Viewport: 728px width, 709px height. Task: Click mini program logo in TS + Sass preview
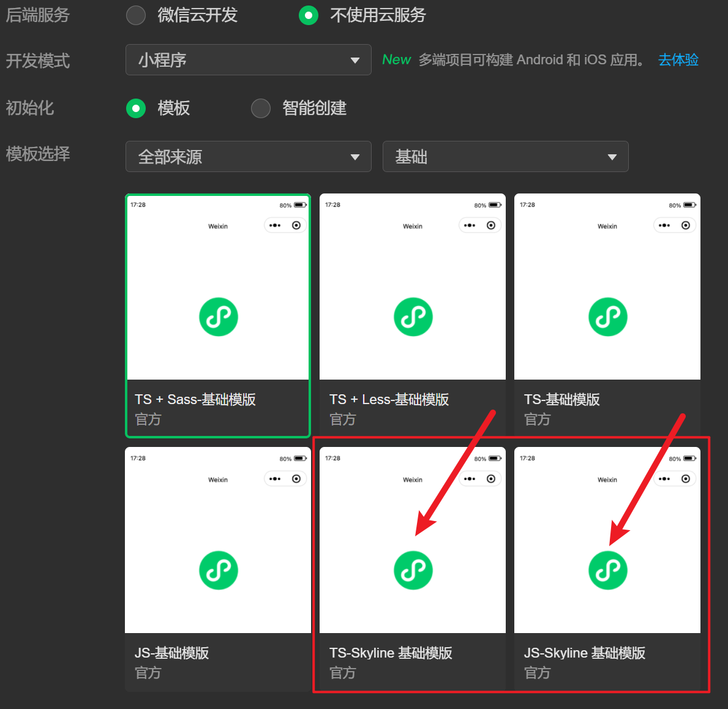click(219, 317)
